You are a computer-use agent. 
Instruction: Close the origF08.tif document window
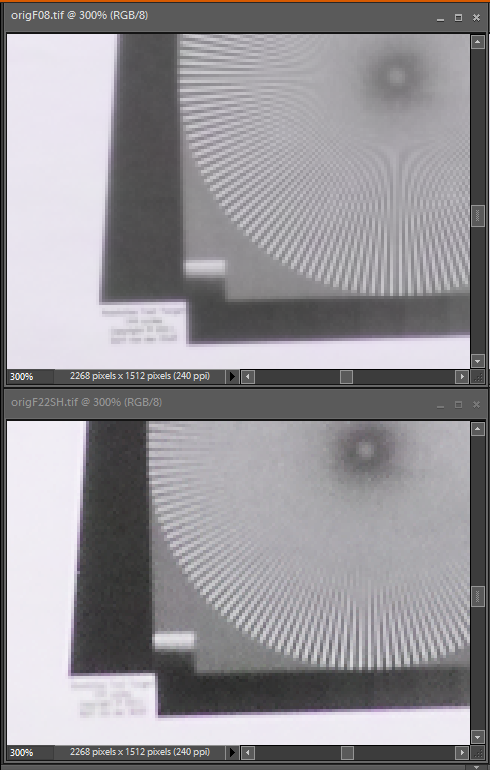pos(476,18)
